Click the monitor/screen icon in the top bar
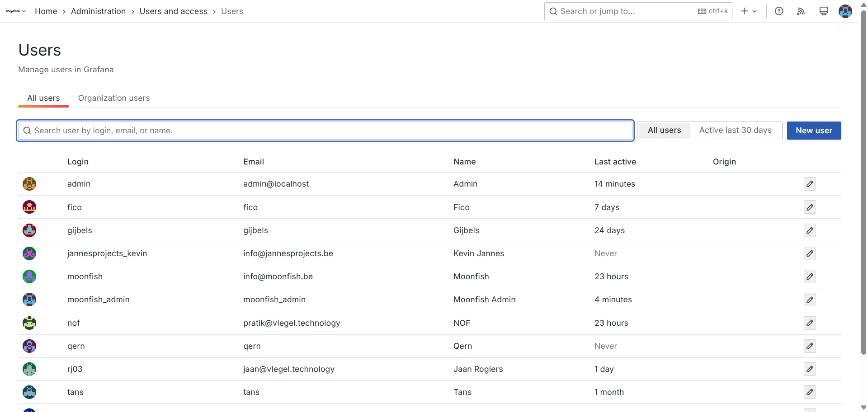Screen dimensions: 868x412 pyautogui.click(x=823, y=11)
